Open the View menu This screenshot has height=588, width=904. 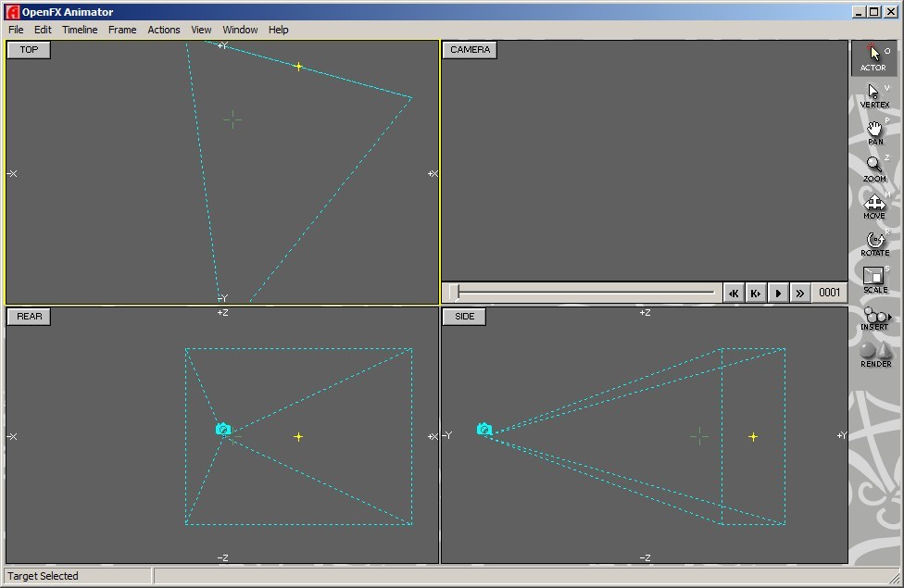201,30
